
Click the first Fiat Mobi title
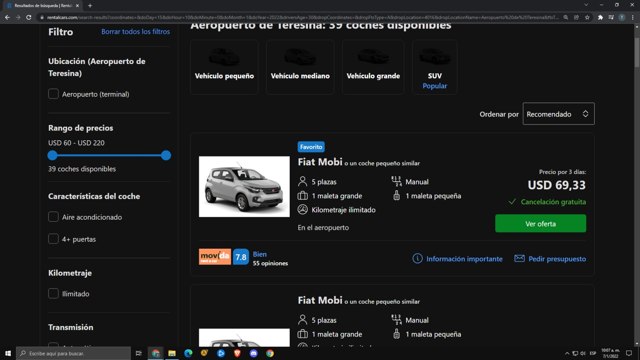tap(320, 162)
